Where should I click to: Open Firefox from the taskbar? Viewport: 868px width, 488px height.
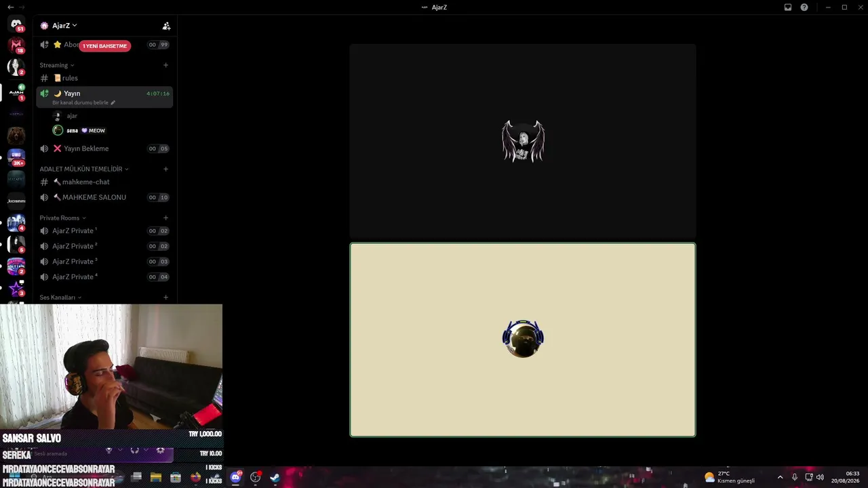(x=195, y=477)
